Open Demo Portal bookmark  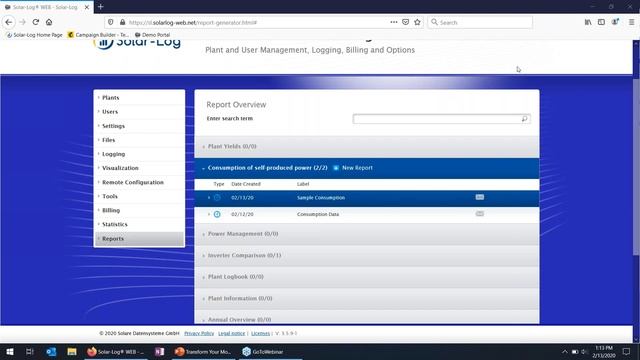coord(152,35)
